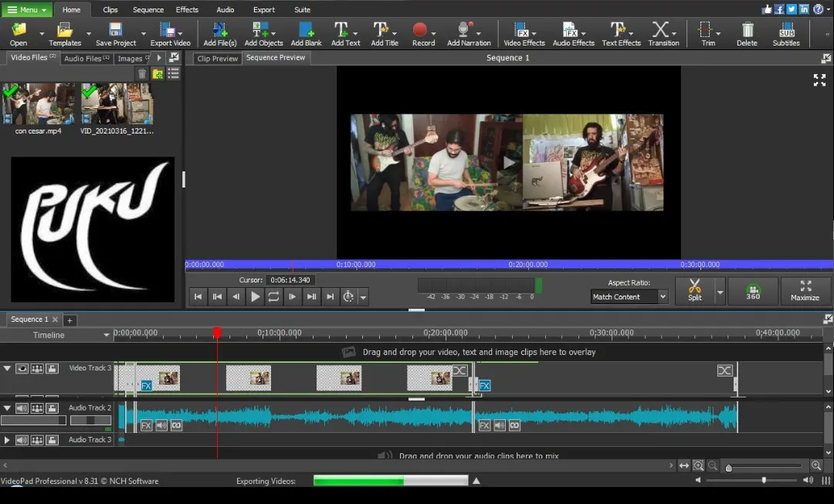Open the dropdown arrow next to Save Project

pyautogui.click(x=143, y=33)
